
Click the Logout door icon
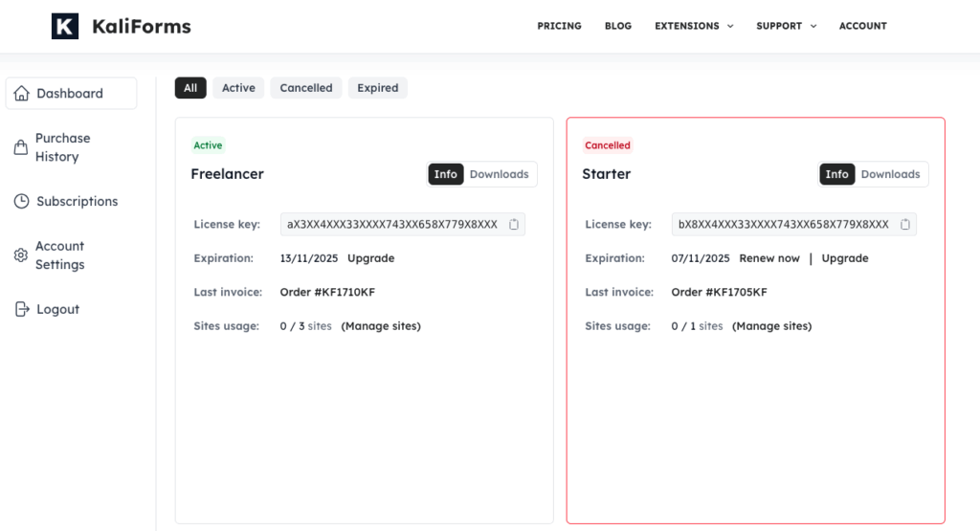21,309
